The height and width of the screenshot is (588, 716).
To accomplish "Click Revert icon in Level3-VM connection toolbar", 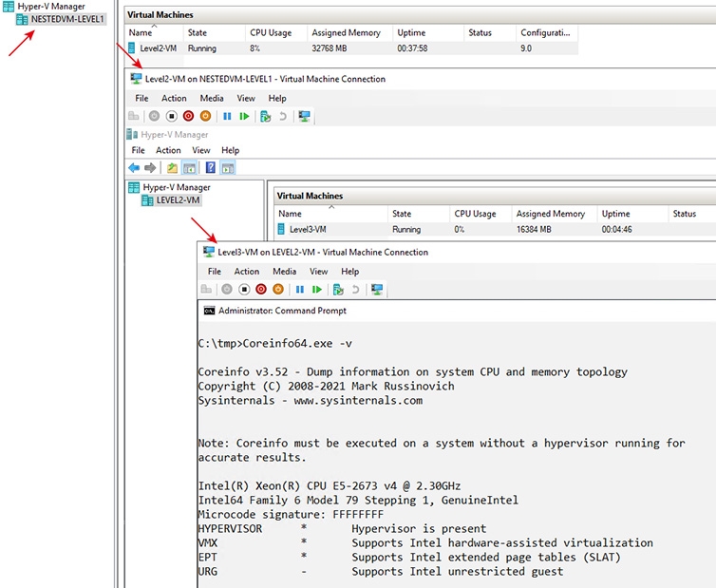I will point(356,289).
